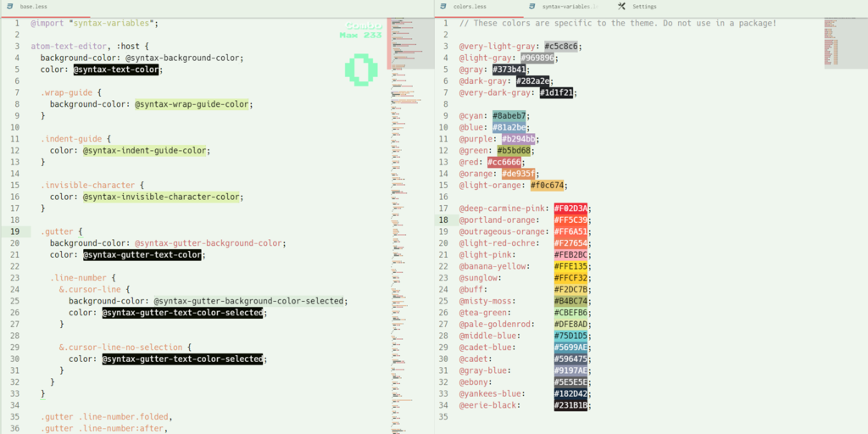Viewport: 868px width, 434px height.
Task: Click the #de935f orange color swatch
Action: [x=519, y=174]
